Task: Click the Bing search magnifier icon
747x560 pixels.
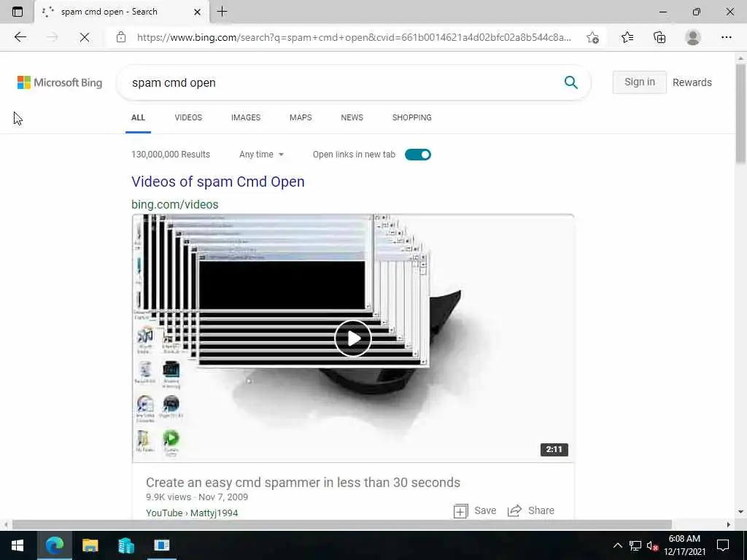Action: [x=570, y=82]
